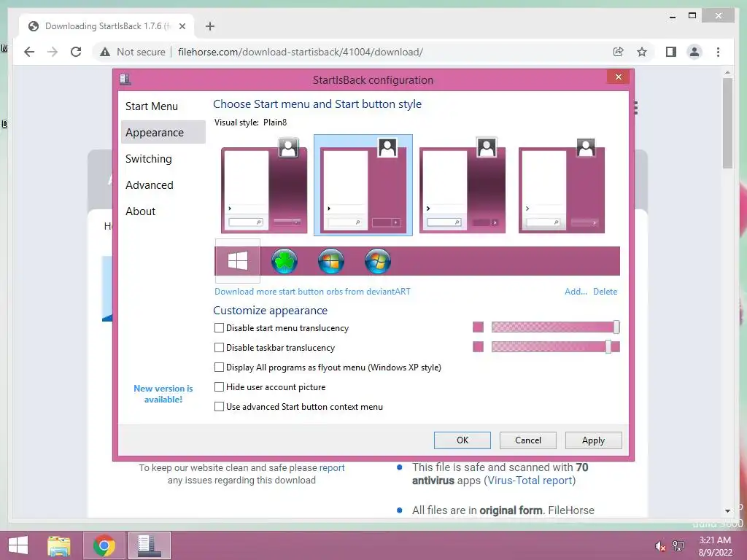Click the Delete orb link
Image resolution: width=747 pixels, height=560 pixels.
(x=605, y=292)
